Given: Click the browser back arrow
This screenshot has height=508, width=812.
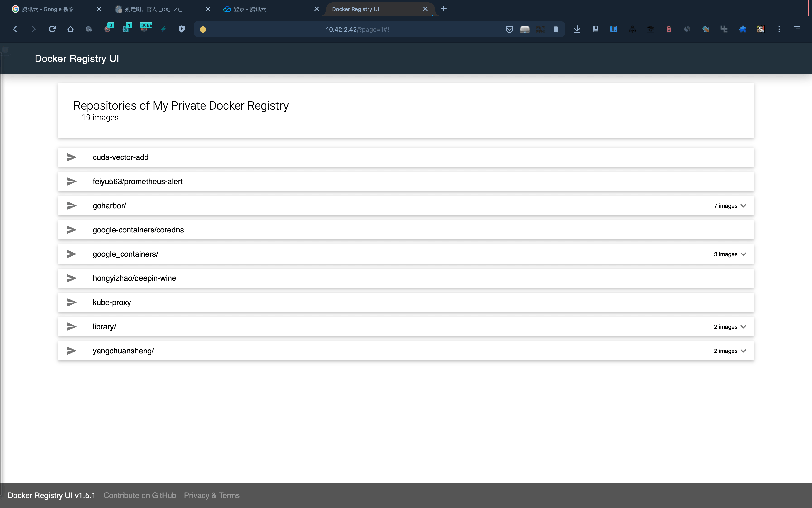Looking at the screenshot, I should (x=15, y=29).
